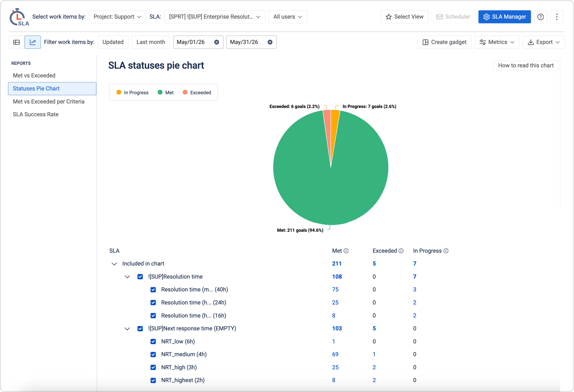Uncheck the ![SUP]Resolution time checkbox
The width and height of the screenshot is (574, 392).
140,277
